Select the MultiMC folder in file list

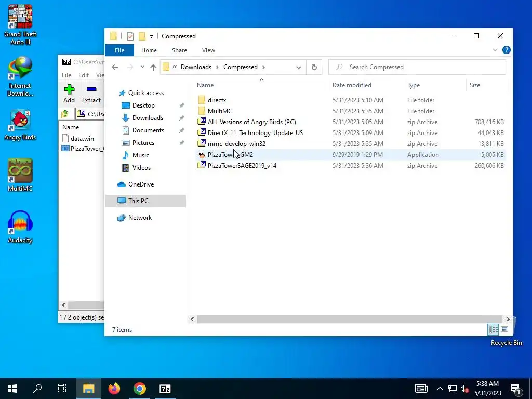click(x=351, y=111)
